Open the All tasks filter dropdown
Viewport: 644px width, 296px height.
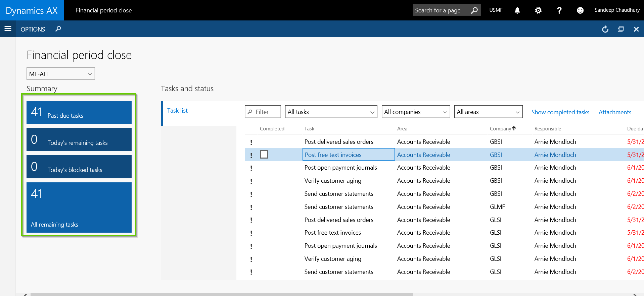pos(331,112)
